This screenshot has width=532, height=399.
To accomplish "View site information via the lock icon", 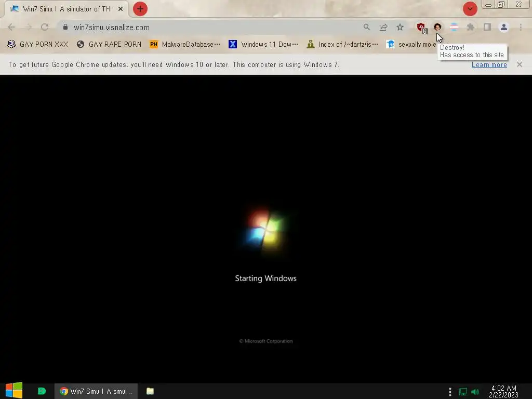I will pos(65,27).
